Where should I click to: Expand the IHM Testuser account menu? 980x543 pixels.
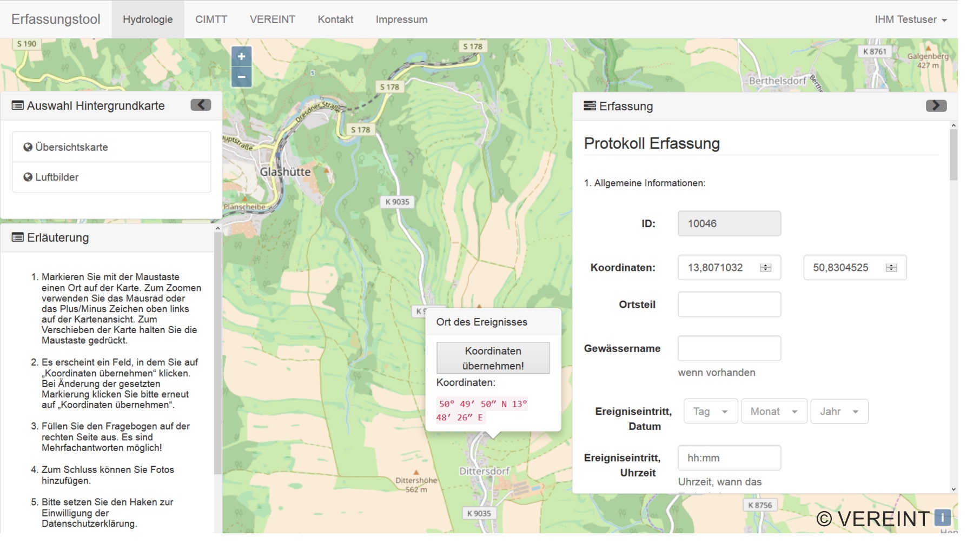911,19
